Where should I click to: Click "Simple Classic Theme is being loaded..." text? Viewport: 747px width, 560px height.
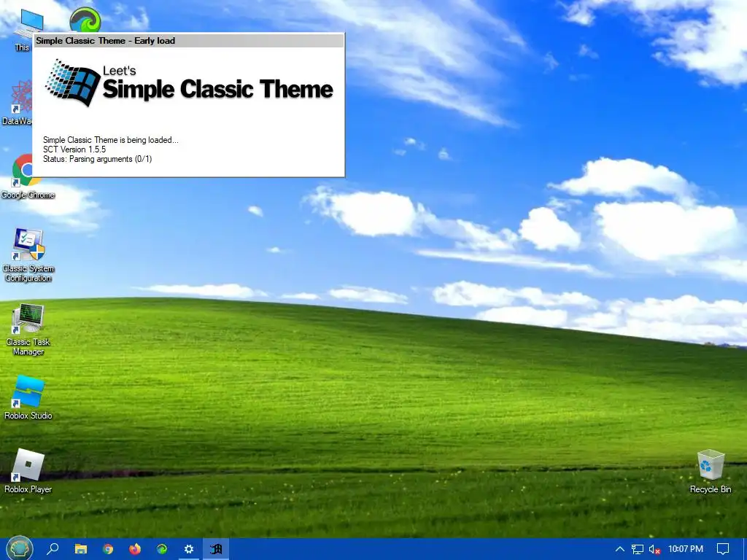[x=111, y=140]
